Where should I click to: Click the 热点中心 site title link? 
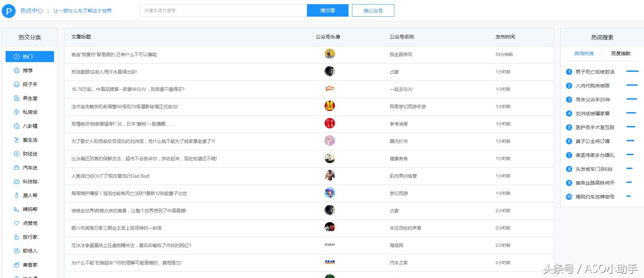32,11
